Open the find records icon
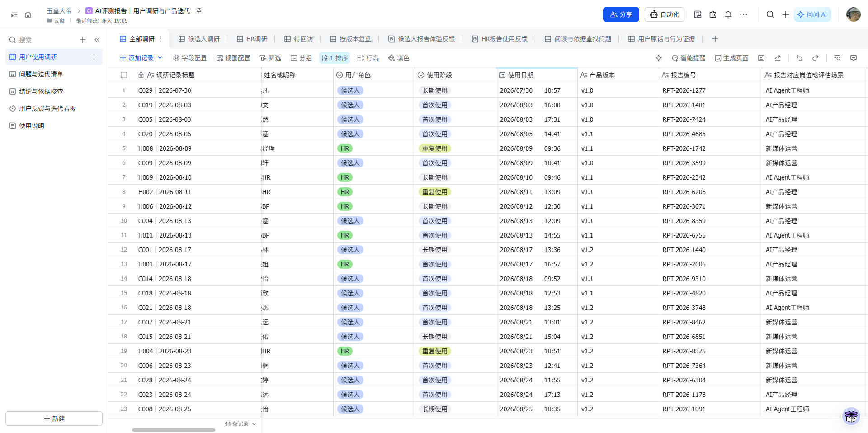This screenshot has width=868, height=433. pos(837,58)
